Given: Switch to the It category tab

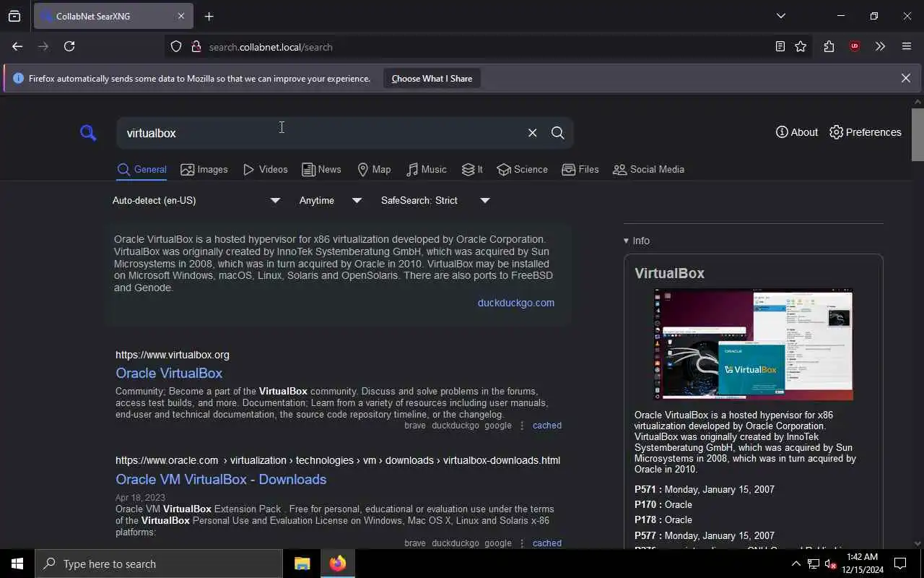Looking at the screenshot, I should tap(472, 170).
